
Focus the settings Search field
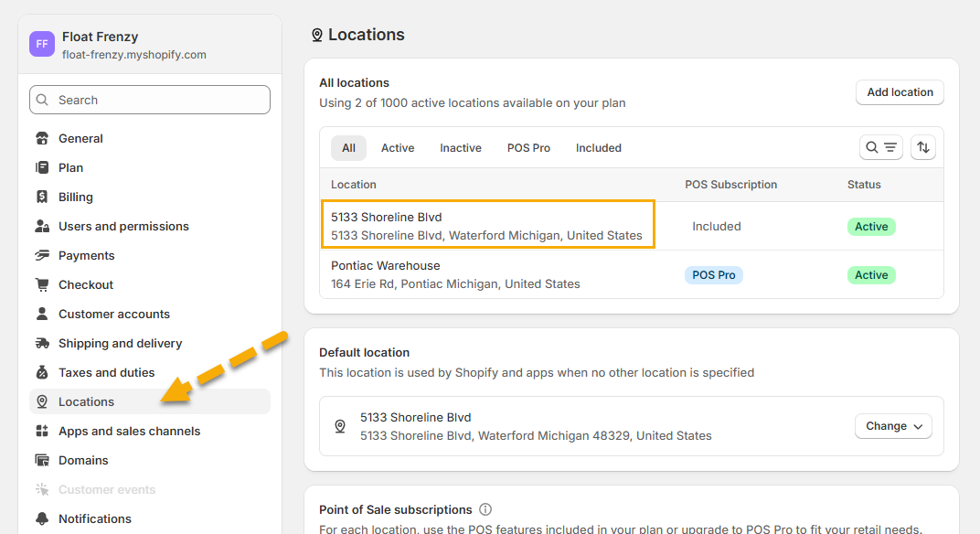[150, 101]
